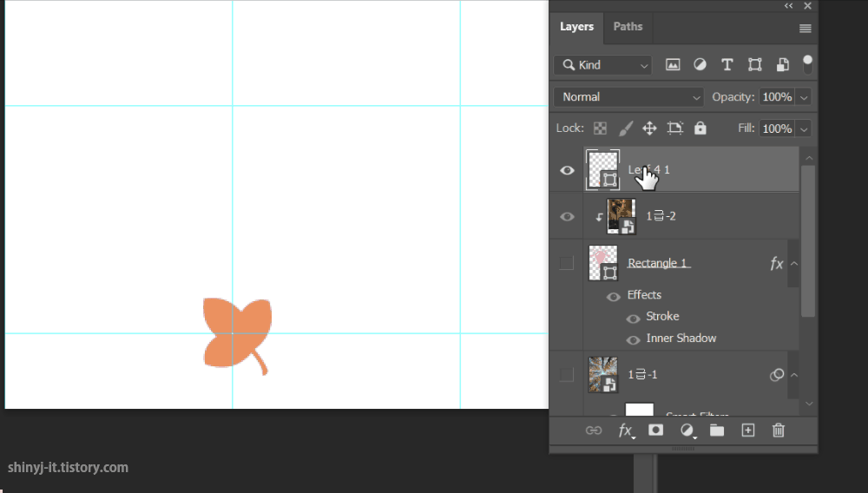Create new fill or adjustment layer
This screenshot has width=868, height=493.
687,431
